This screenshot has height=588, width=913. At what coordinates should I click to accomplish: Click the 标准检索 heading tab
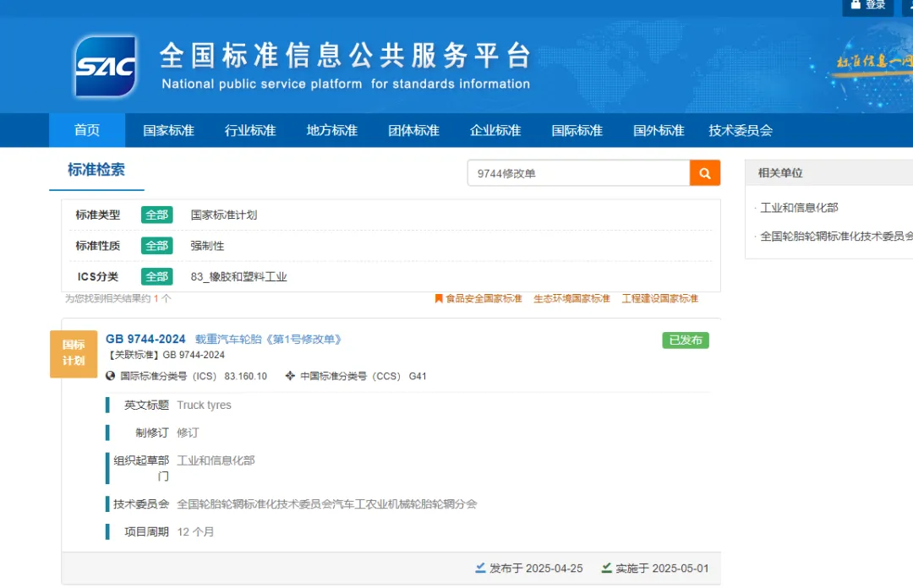[x=96, y=170]
